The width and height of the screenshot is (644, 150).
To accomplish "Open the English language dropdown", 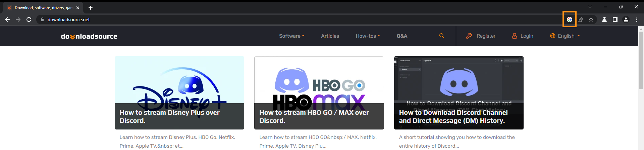I will tap(565, 36).
